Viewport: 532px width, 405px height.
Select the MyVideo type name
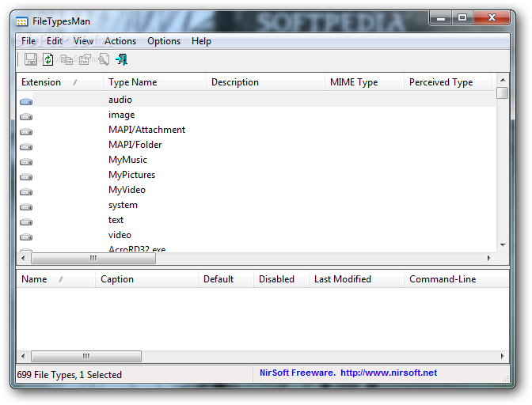coord(127,190)
